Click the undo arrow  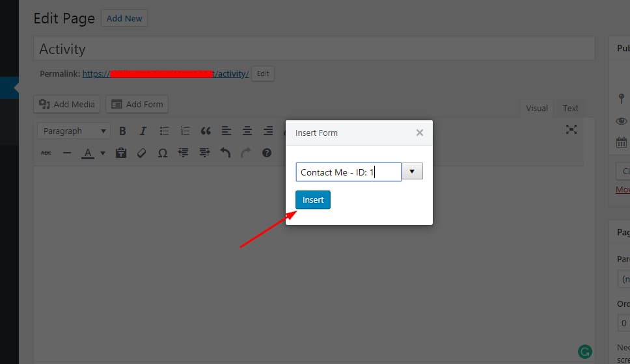point(225,153)
